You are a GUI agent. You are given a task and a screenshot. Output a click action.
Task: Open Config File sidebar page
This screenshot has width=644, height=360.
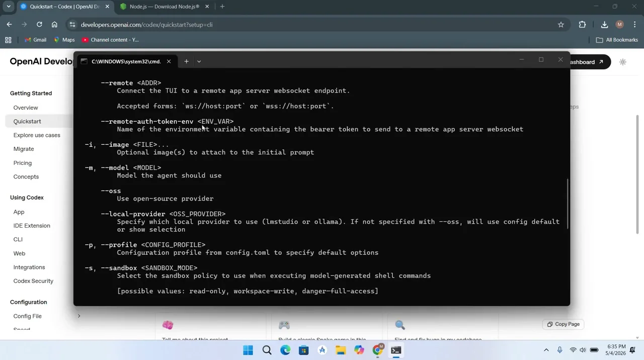[x=28, y=316]
